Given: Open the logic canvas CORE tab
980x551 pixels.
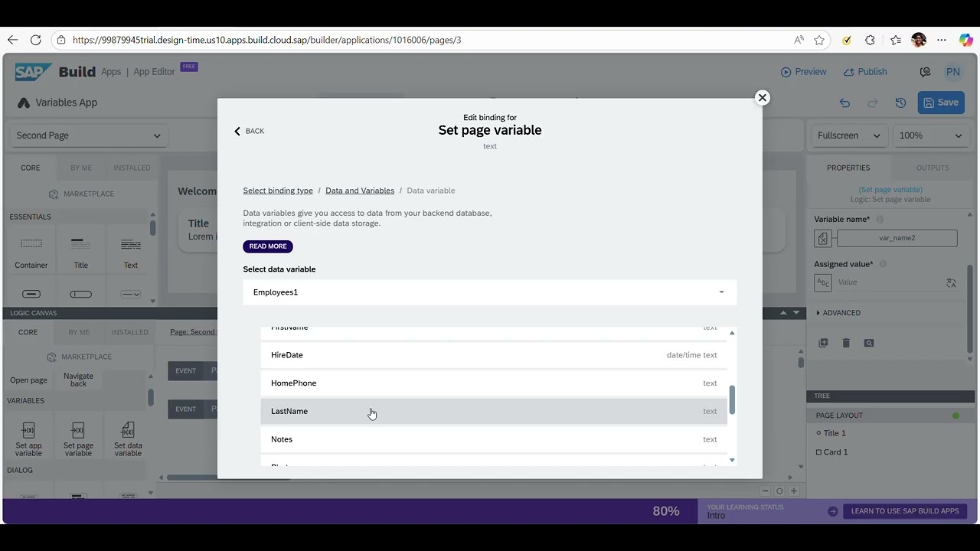Looking at the screenshot, I should pos(28,332).
